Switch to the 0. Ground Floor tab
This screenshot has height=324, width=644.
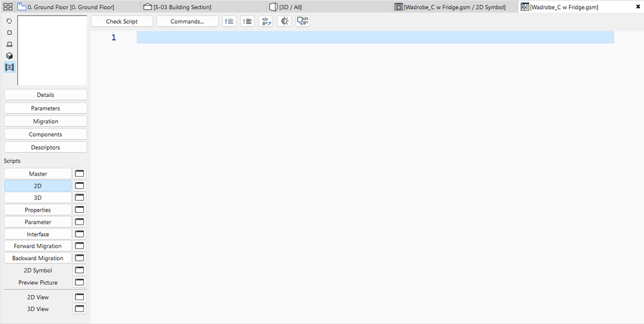click(78, 7)
